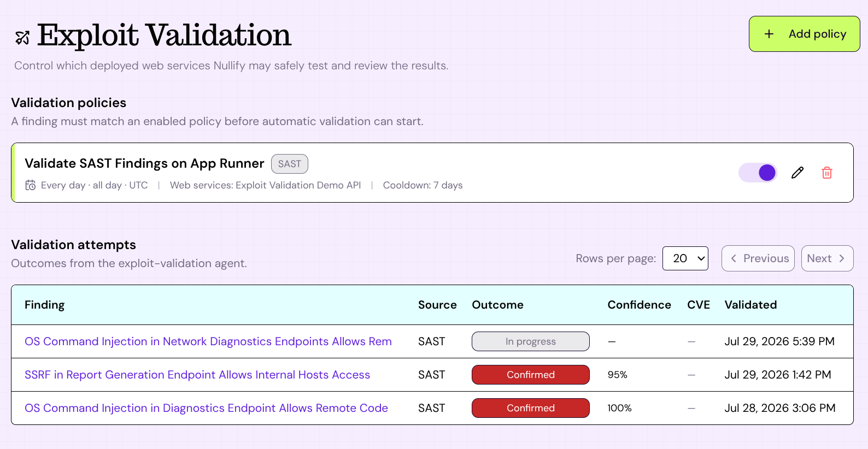Image resolution: width=868 pixels, height=449 pixels.
Task: Open the Rows per page dropdown
Action: [x=685, y=258]
